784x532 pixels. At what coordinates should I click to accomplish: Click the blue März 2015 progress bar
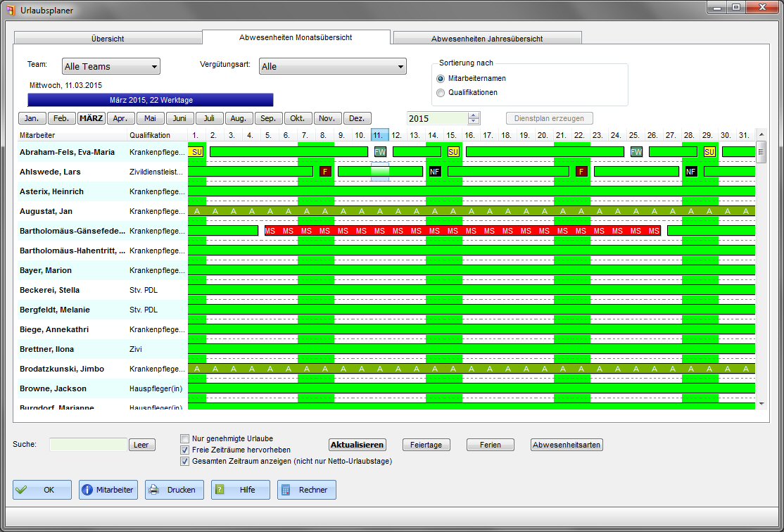pyautogui.click(x=151, y=100)
